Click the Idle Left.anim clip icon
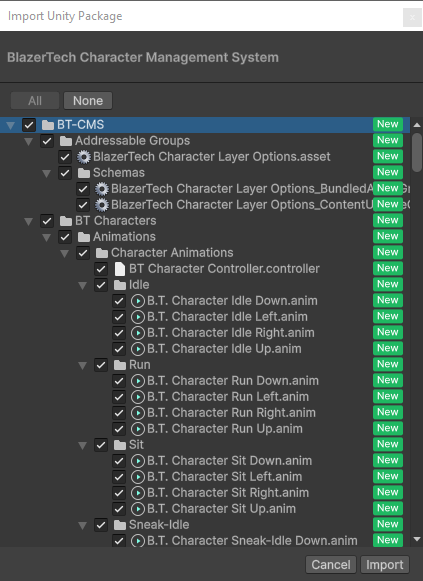The height and width of the screenshot is (581, 423). tap(138, 317)
